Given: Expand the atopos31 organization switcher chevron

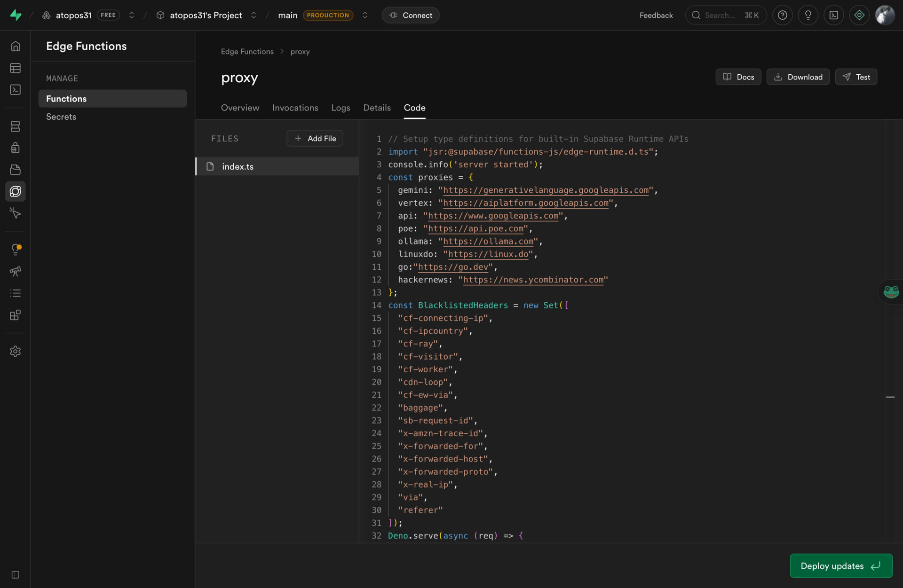Looking at the screenshot, I should coord(132,15).
